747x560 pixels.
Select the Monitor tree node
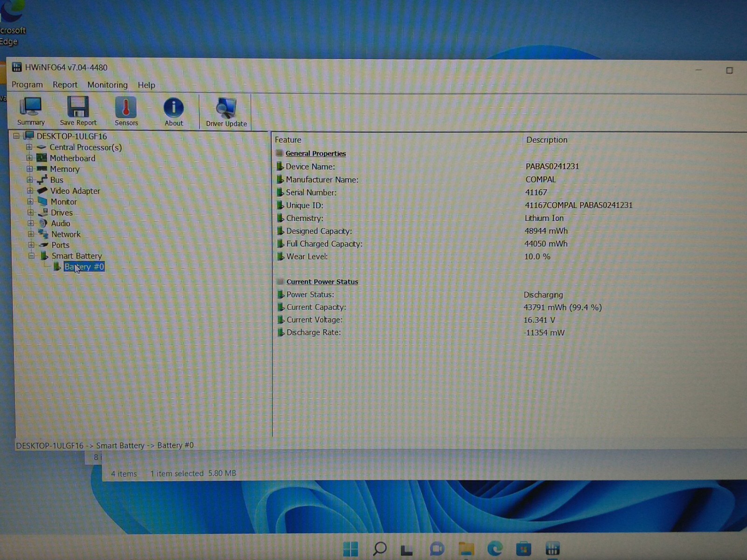(63, 202)
